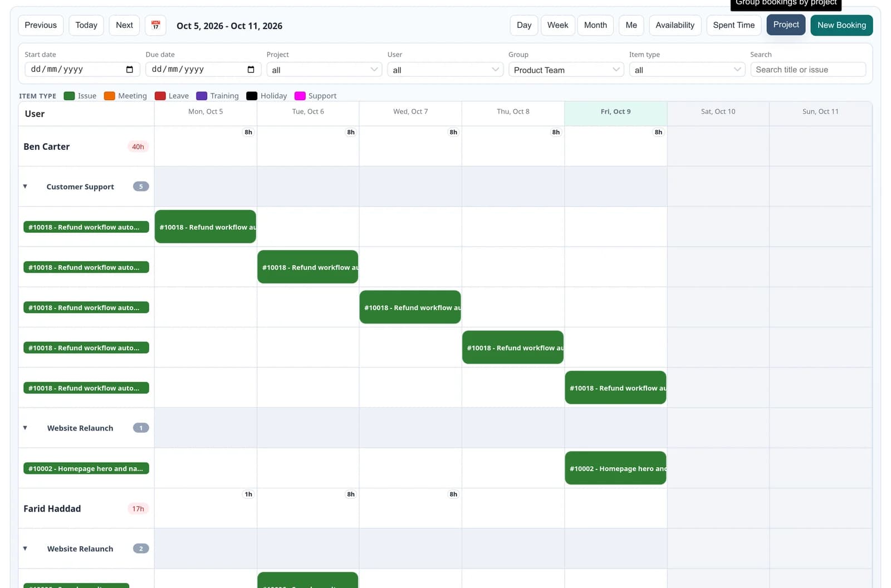Open Friday's #10002 Homepage hero booking
Viewport: 891px width, 588px height.
[x=615, y=468]
